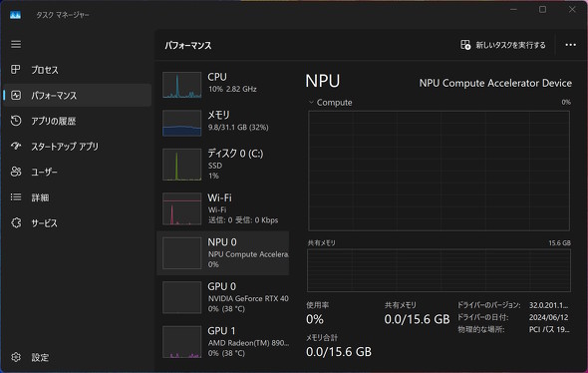Screen dimensions: 588x373
Task: Click the スタートアップ アプリ gauge icon
Action: (16, 146)
